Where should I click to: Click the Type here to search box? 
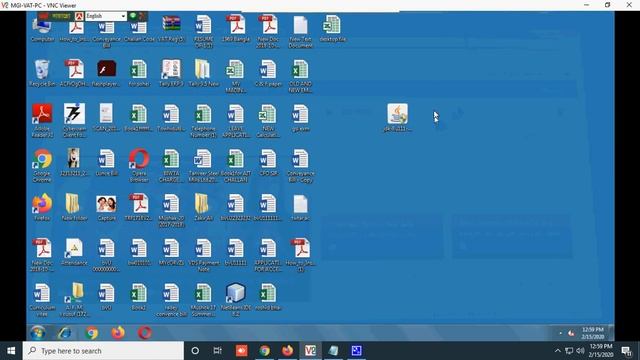coord(103,351)
